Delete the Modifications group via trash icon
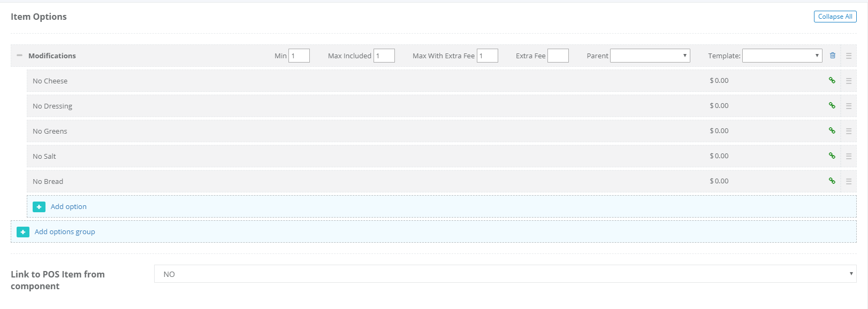This screenshot has height=309, width=868. point(832,56)
